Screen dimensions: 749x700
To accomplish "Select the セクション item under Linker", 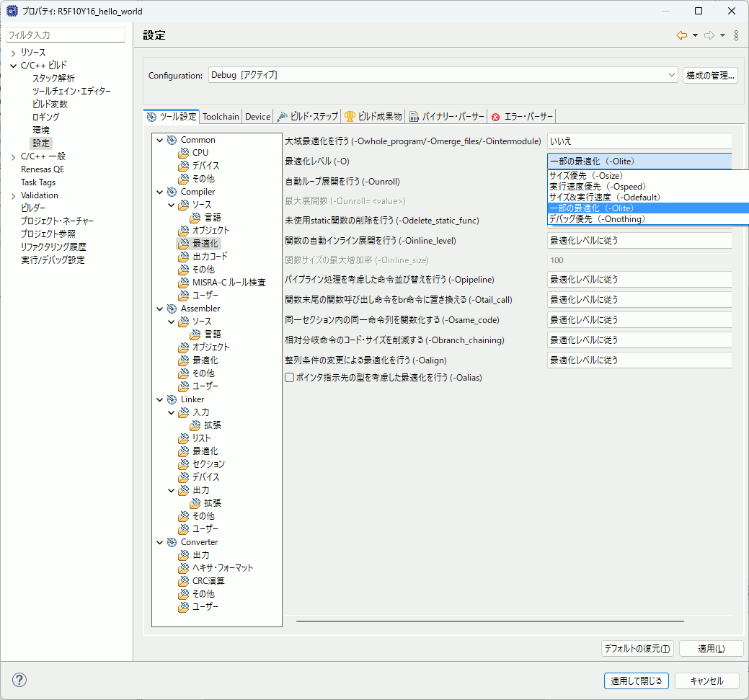I will pos(208,464).
